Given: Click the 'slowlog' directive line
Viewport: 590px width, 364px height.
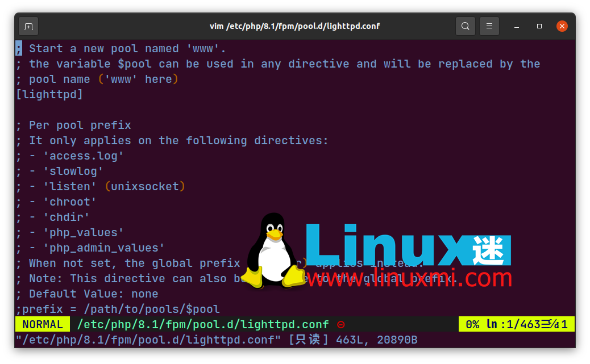Looking at the screenshot, I should click(60, 171).
